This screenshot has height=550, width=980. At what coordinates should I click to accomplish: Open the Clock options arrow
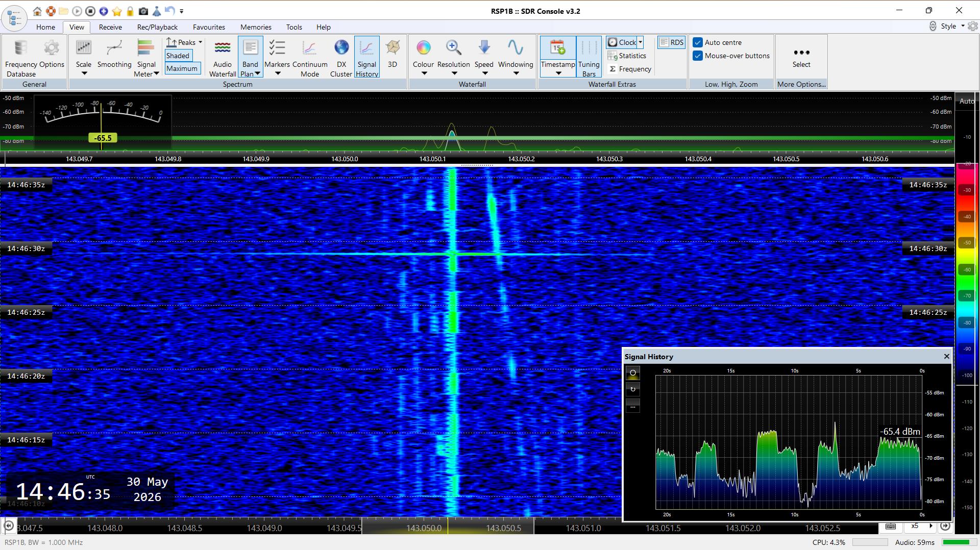point(640,42)
